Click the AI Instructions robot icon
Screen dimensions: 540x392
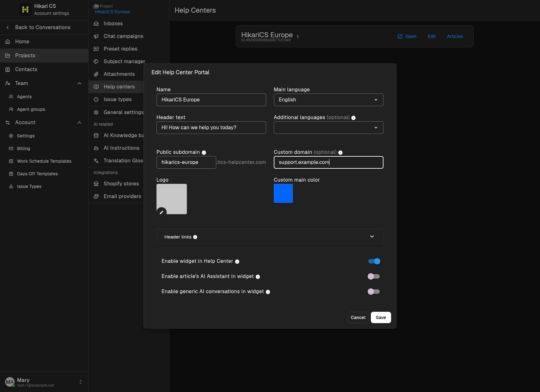(96, 148)
